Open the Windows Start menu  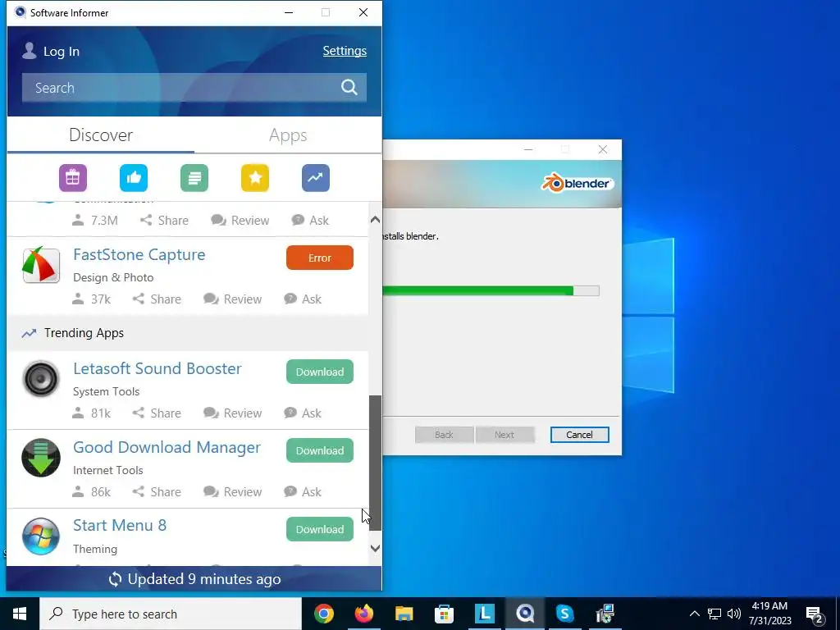(20, 614)
